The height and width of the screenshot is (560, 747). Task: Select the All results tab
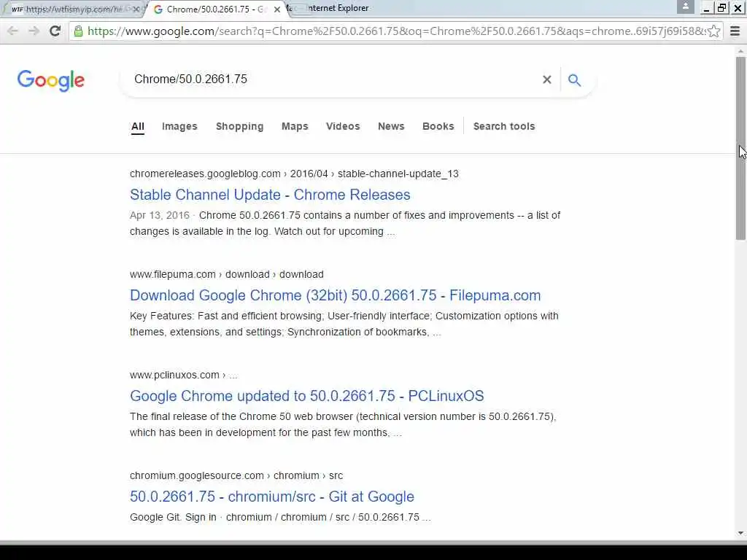point(138,126)
